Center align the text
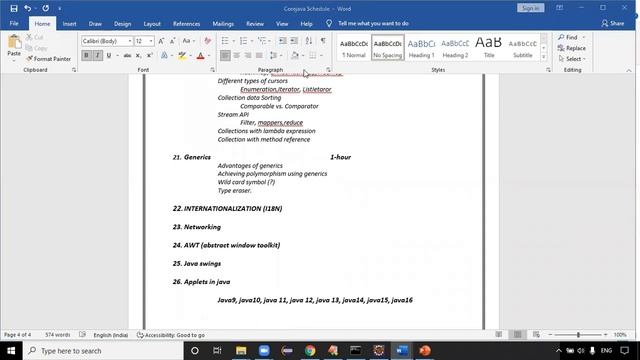Screen dimensions: 640x360 click(x=236, y=55)
